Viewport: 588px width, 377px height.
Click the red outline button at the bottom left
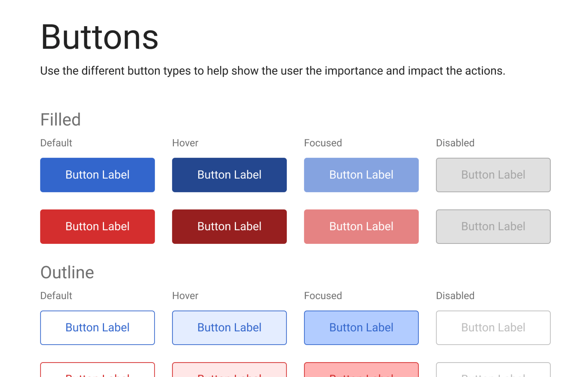(97, 372)
